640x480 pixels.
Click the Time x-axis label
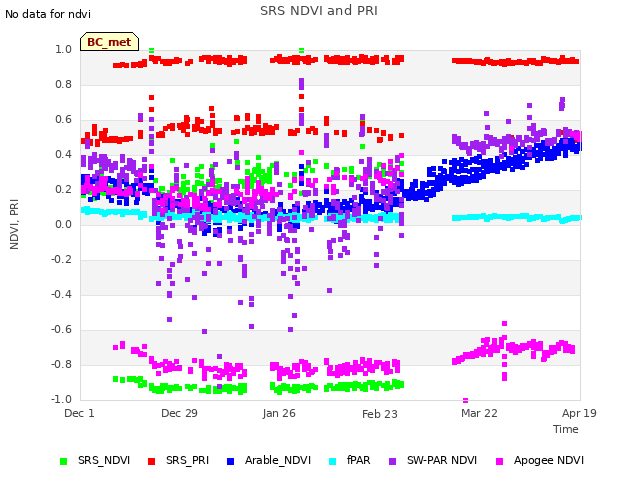click(566, 429)
